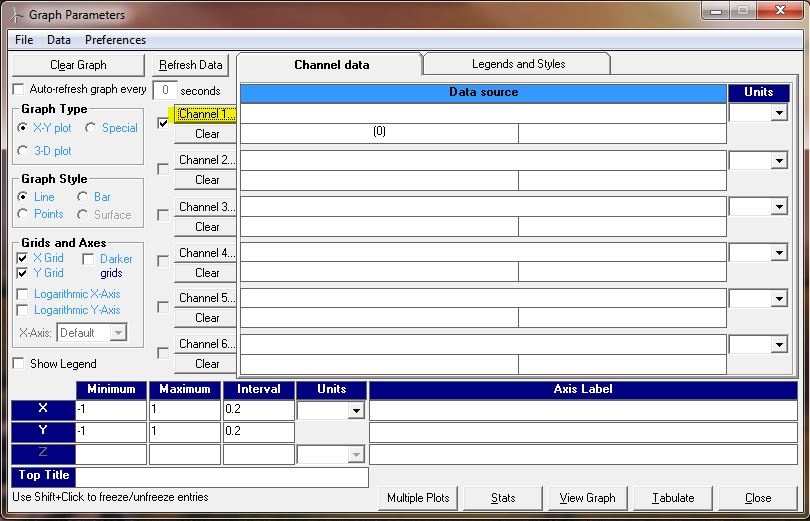This screenshot has width=810, height=521.
Task: Select X-Y plot graph type
Action: coord(22,128)
